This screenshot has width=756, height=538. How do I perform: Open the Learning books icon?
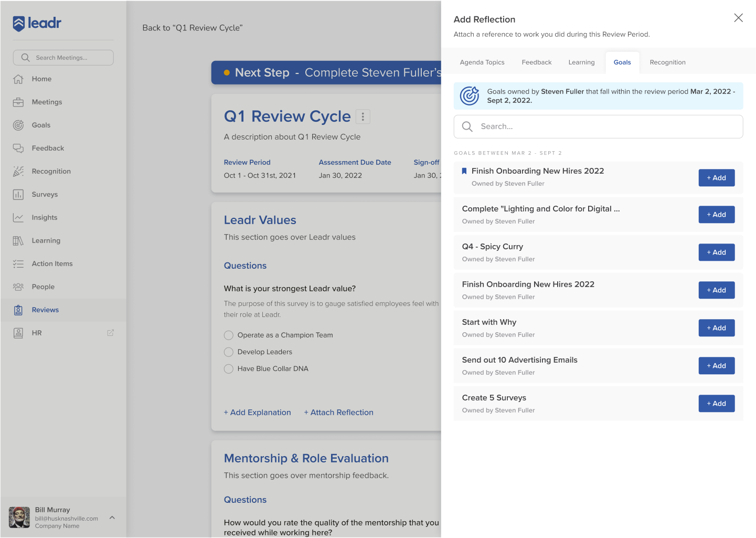[18, 240]
